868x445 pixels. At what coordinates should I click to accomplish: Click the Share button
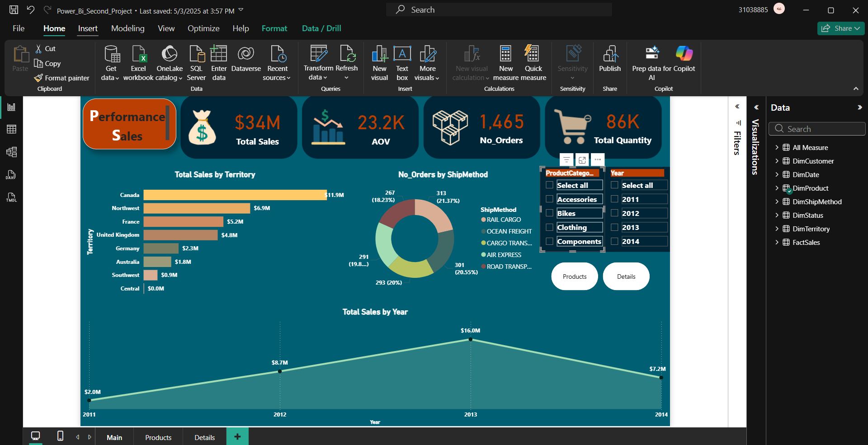click(x=840, y=28)
